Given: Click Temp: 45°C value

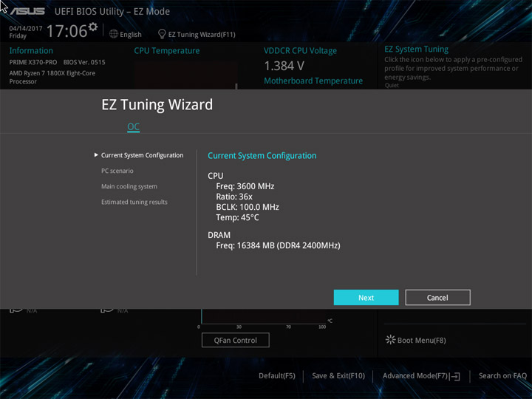Looking at the screenshot, I should point(237,217).
